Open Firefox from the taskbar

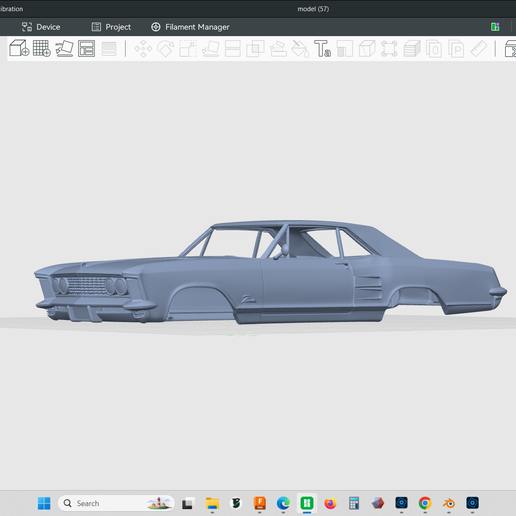330,503
